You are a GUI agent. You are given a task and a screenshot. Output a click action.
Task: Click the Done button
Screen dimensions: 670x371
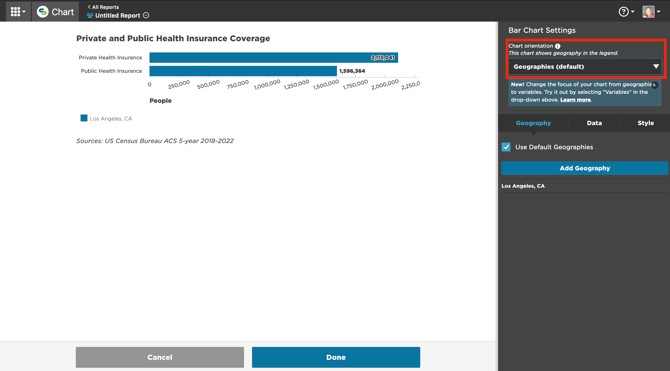click(336, 357)
